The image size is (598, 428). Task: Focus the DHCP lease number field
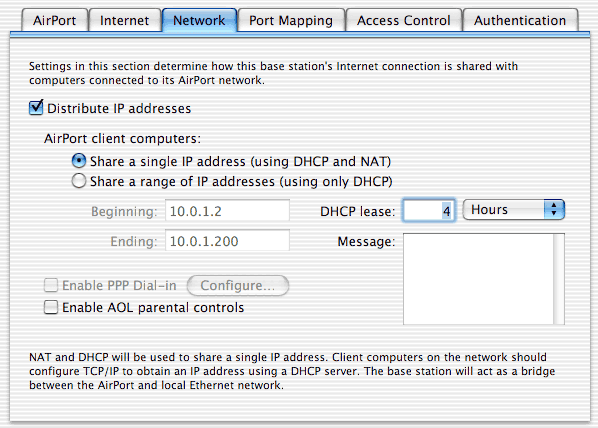(x=429, y=210)
